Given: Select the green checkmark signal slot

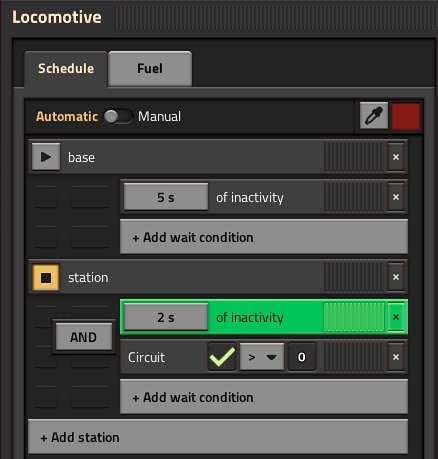Looking at the screenshot, I should tap(222, 357).
